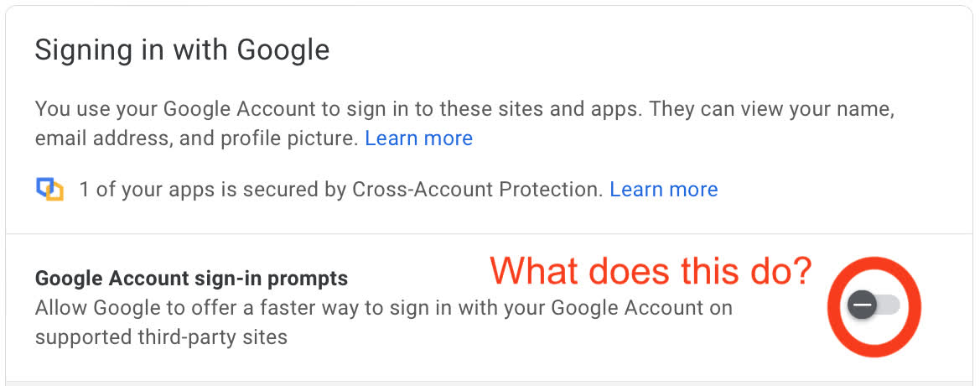
Task: Toggle the Google Account sign-in prompts switch
Action: 874,305
